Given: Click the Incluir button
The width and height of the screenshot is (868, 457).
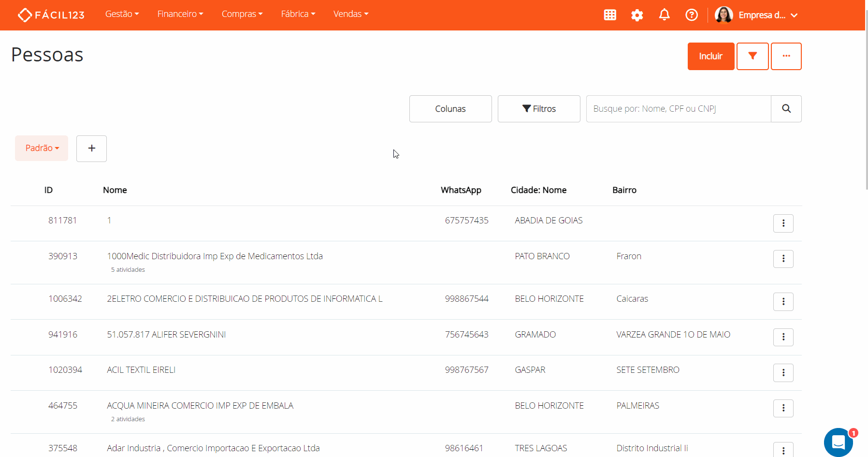Looking at the screenshot, I should pos(710,56).
